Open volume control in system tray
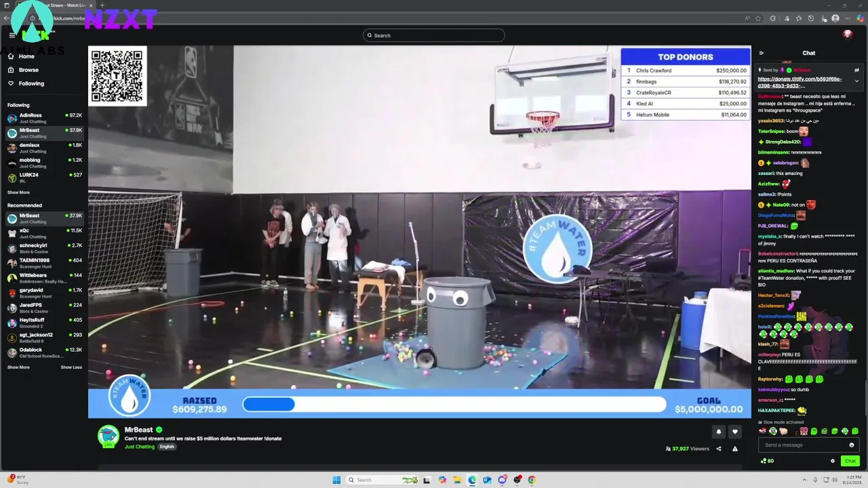The width and height of the screenshot is (868, 488). click(x=835, y=480)
